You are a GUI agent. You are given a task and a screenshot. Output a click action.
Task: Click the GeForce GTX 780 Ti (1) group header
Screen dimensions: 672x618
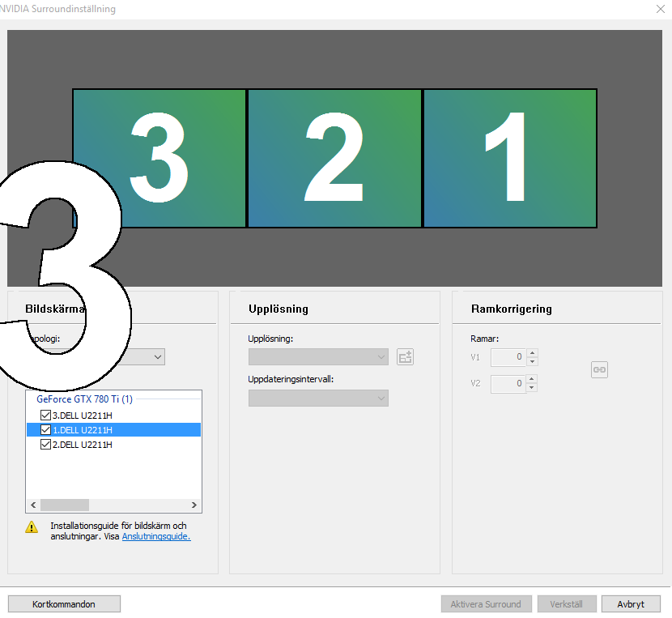[x=84, y=399]
